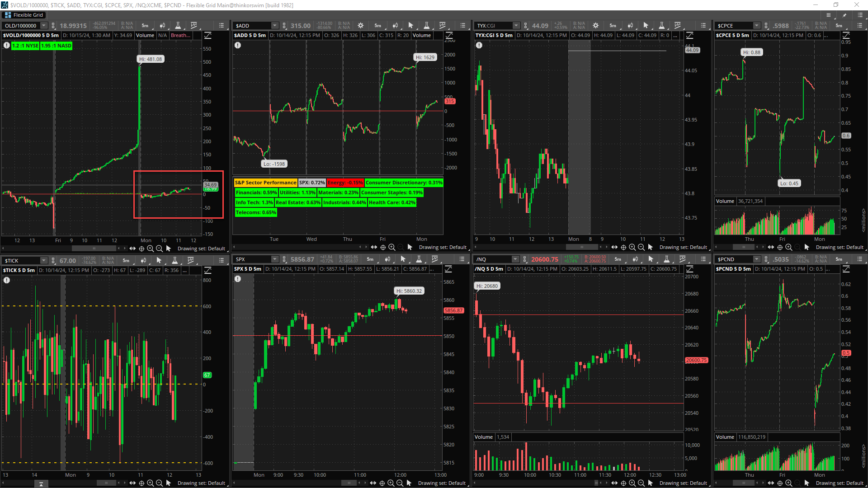Click pointer cursor tool in /NQ toolbar
This screenshot has height=488, width=868.
click(651, 259)
